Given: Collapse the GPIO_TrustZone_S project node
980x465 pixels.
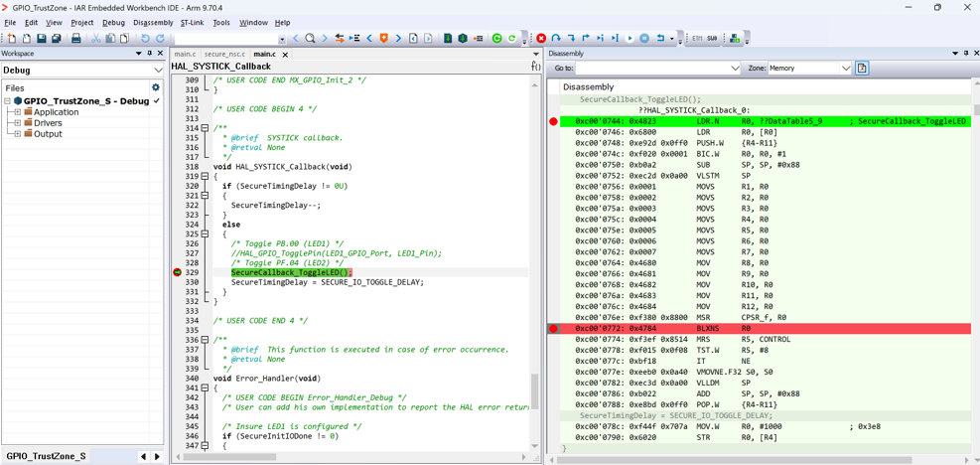Looking at the screenshot, I should [x=8, y=100].
